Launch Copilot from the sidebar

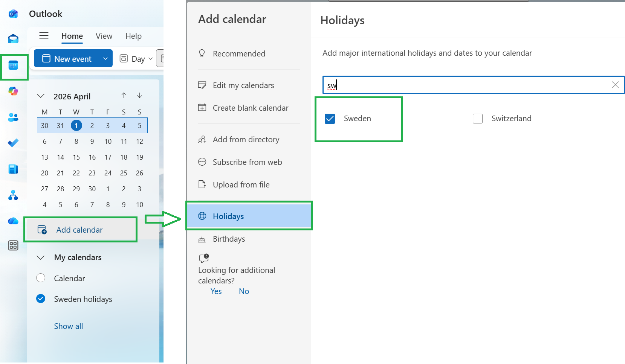[13, 91]
